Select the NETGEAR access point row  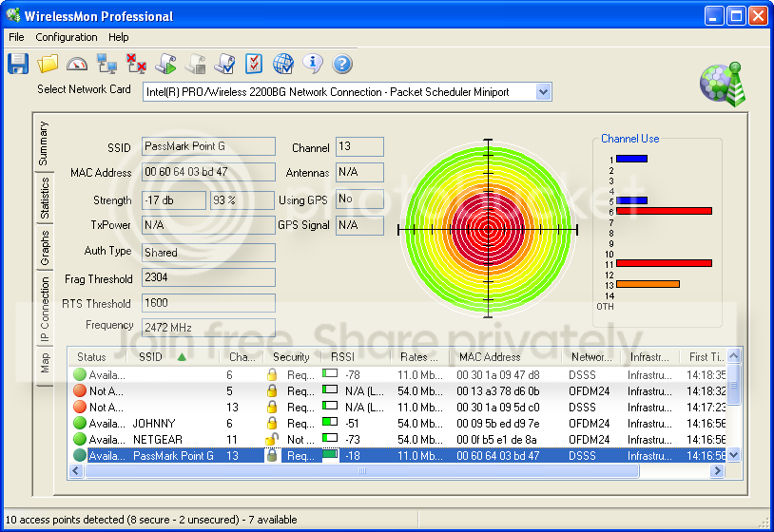397,439
